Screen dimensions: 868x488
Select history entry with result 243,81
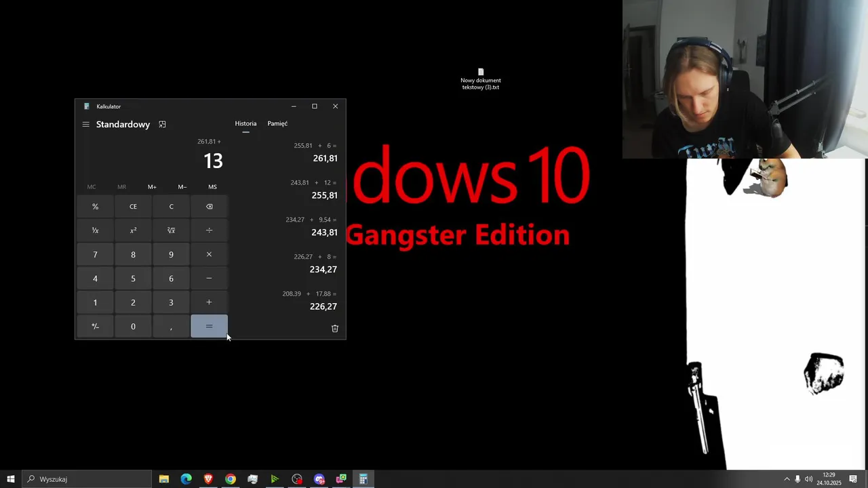(x=288, y=226)
